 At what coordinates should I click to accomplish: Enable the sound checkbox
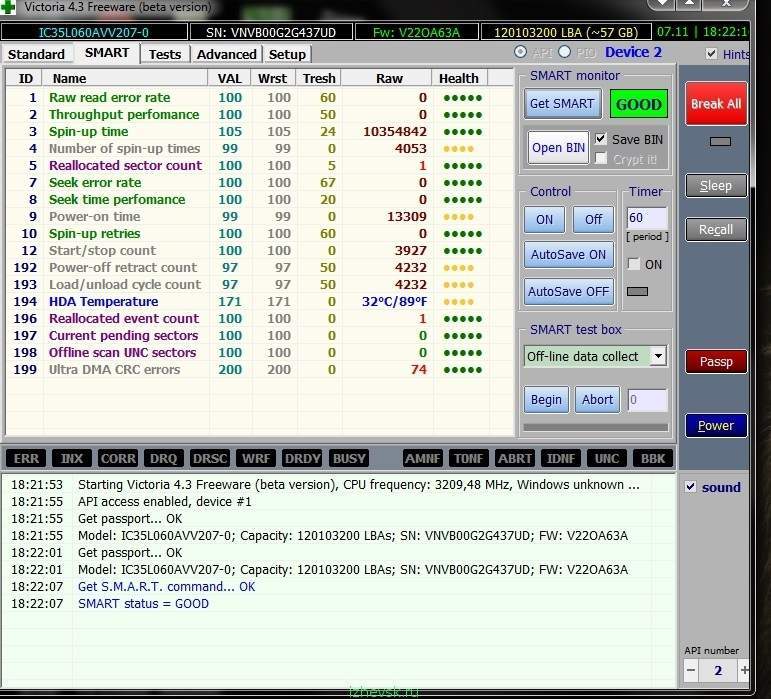point(691,487)
